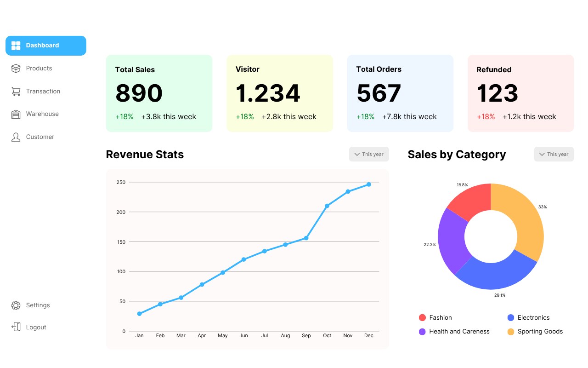Go to the Warehouse page label
Viewport: 588px width, 368px height.
click(x=42, y=114)
